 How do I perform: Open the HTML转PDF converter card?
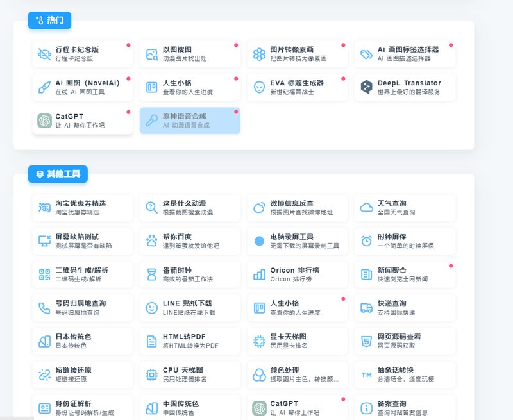pos(190,341)
